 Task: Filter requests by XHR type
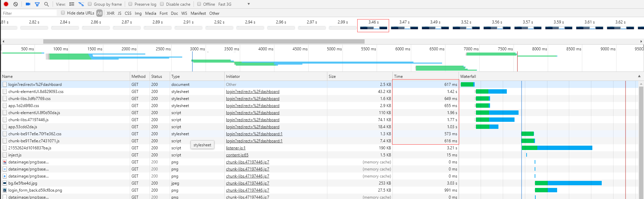(x=111, y=13)
